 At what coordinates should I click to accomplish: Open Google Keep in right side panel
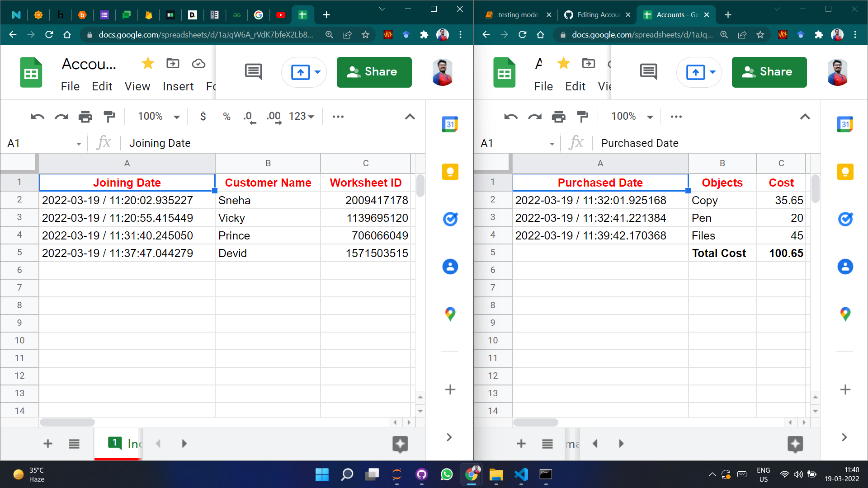point(845,172)
